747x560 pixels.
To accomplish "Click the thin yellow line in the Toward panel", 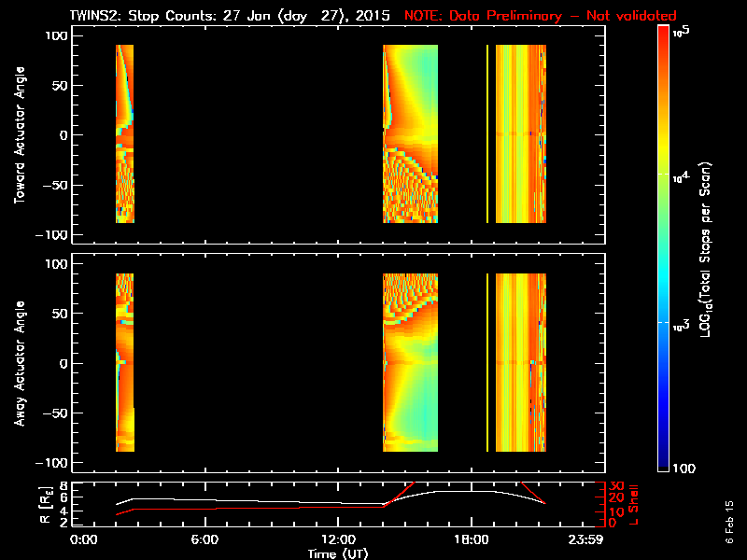I will point(487,133).
